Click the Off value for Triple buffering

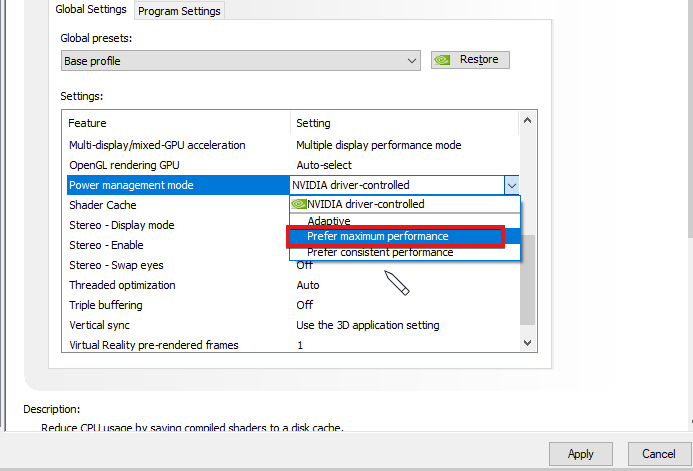(305, 305)
